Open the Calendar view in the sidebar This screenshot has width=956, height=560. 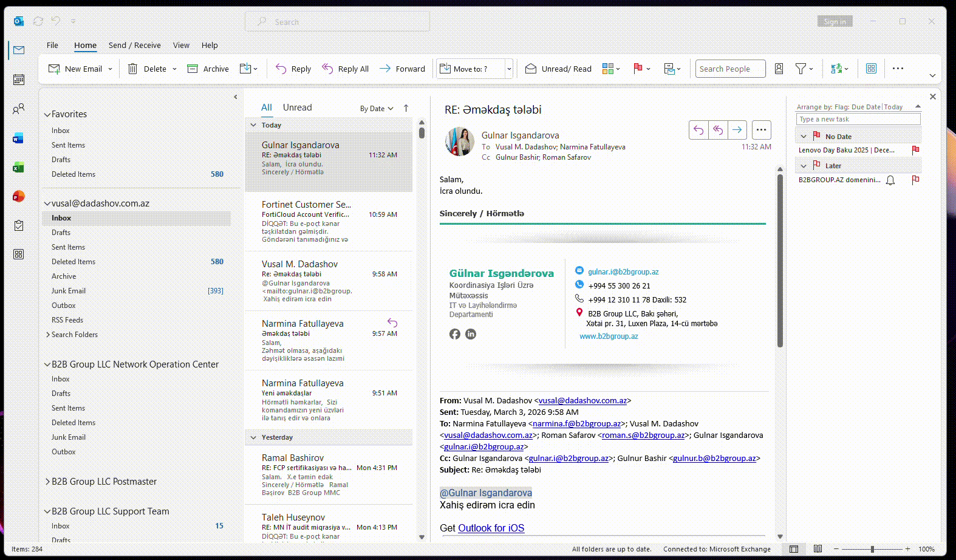point(19,80)
